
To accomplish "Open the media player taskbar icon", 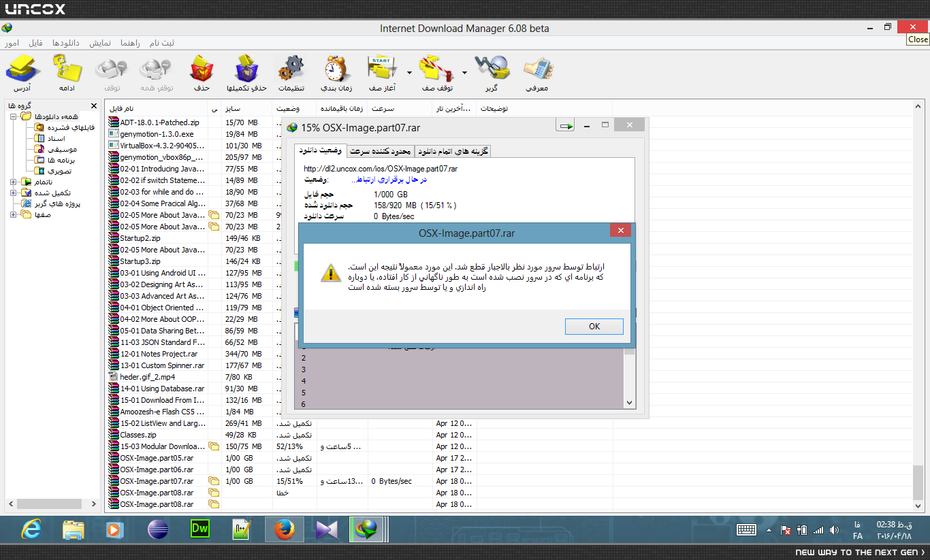I will tap(115, 529).
